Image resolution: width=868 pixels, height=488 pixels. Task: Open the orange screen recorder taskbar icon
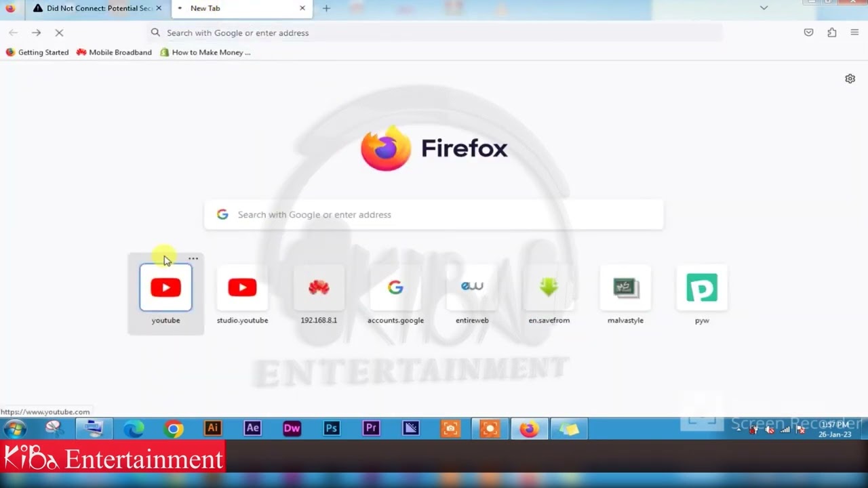point(490,428)
